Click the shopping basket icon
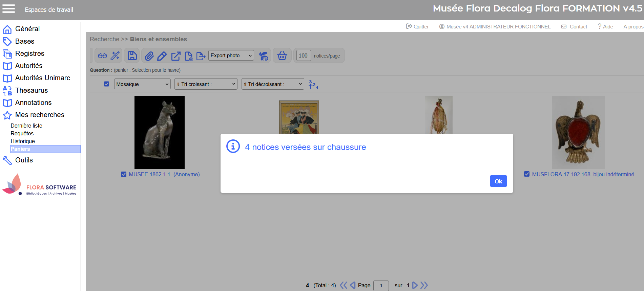 pos(282,56)
